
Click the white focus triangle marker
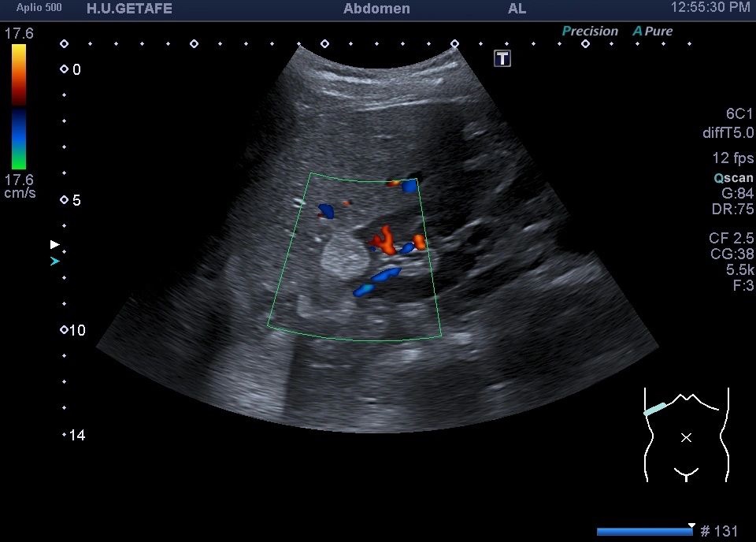click(54, 245)
